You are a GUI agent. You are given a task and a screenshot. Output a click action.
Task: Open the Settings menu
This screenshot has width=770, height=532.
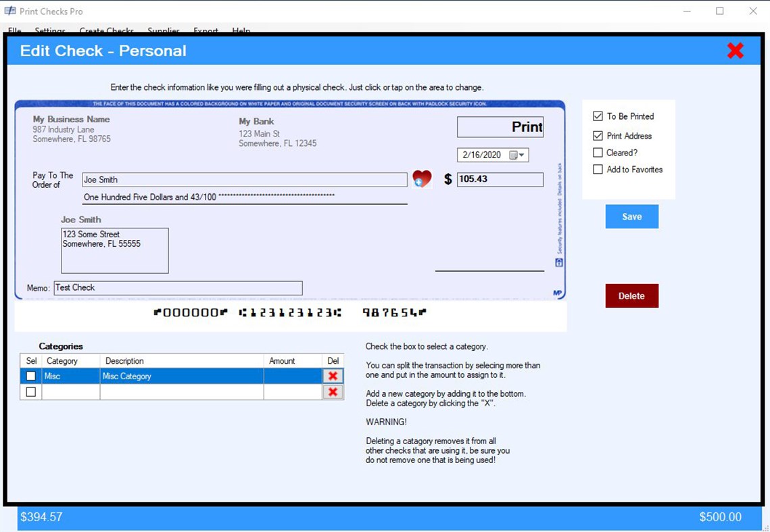click(x=50, y=30)
